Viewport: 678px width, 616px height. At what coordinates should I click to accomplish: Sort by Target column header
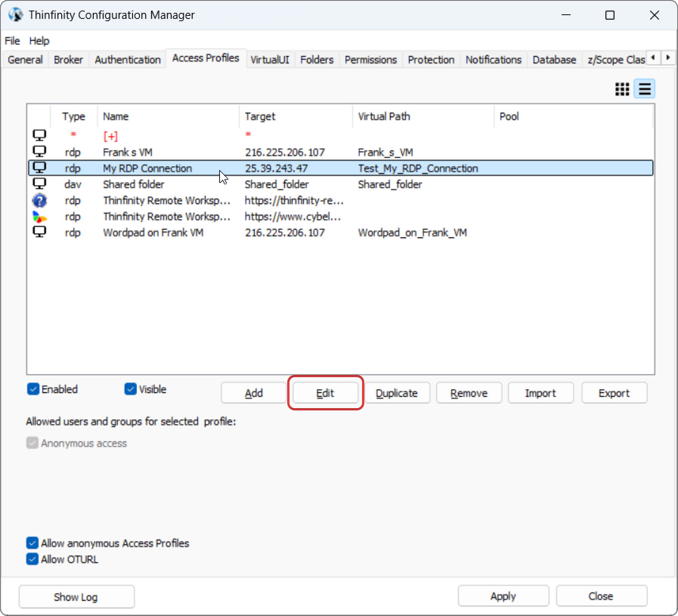(296, 116)
